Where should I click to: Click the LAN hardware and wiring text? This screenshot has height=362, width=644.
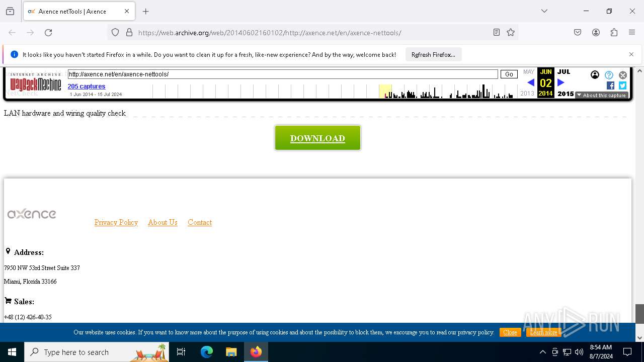point(64,113)
